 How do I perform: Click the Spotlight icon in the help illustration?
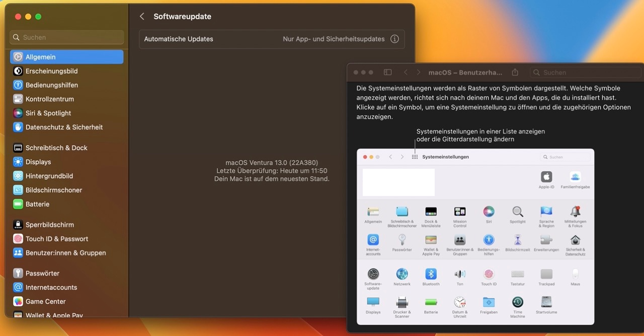pos(518,212)
